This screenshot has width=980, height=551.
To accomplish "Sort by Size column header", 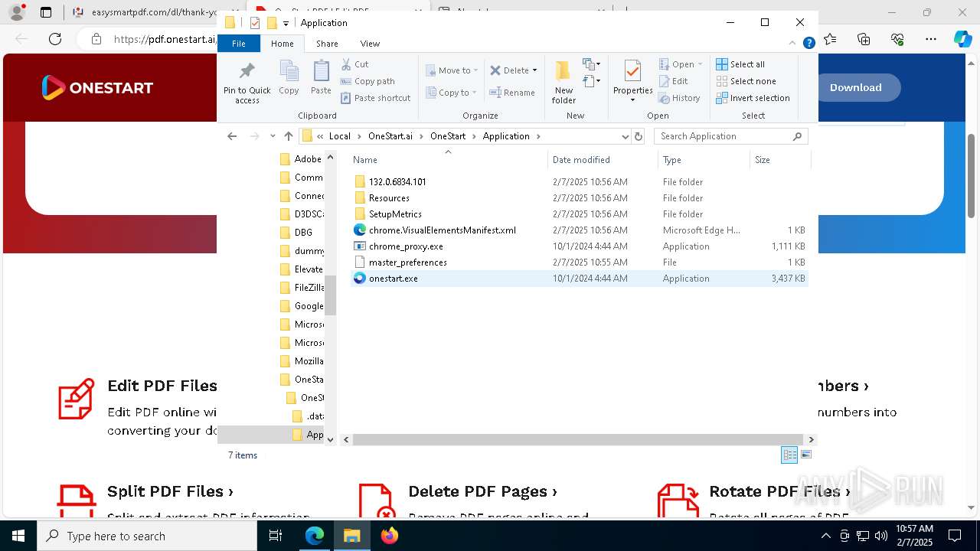I will 779,160.
